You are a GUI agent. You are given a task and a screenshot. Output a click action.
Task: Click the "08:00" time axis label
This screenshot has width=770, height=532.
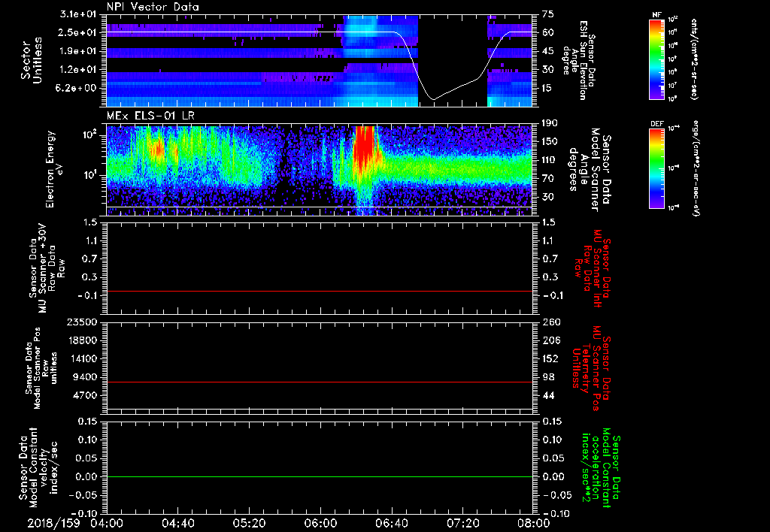[534, 523]
